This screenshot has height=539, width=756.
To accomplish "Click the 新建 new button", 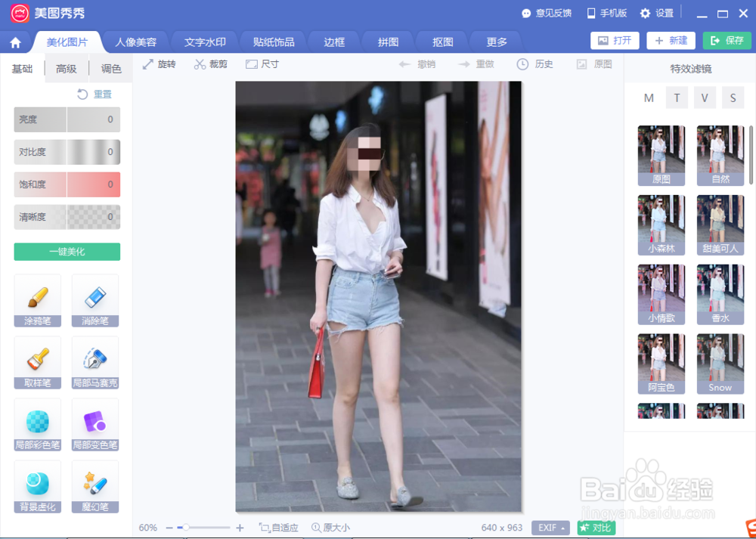I will pyautogui.click(x=671, y=41).
